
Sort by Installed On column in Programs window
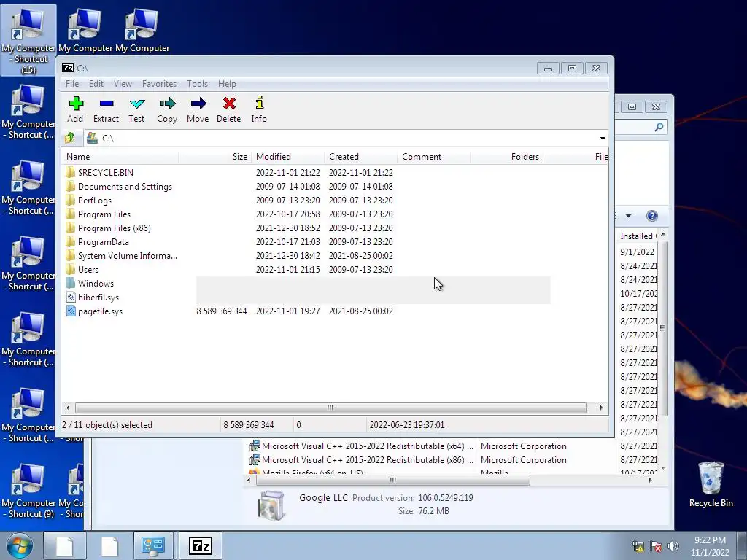[638, 236]
